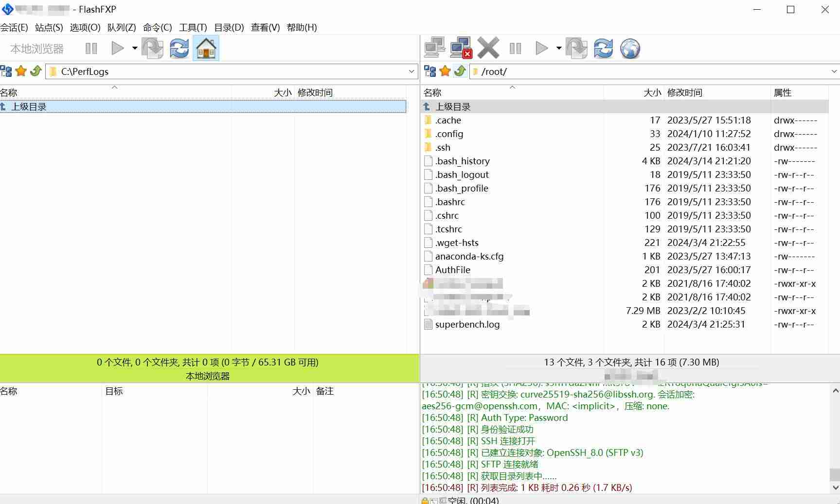Open remote site in browser via globe icon
Screen dimensions: 840x504
pos(630,48)
